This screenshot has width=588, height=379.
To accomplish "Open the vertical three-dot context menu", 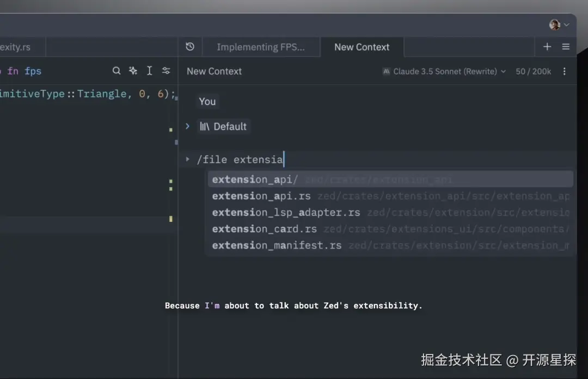I will click(x=565, y=71).
